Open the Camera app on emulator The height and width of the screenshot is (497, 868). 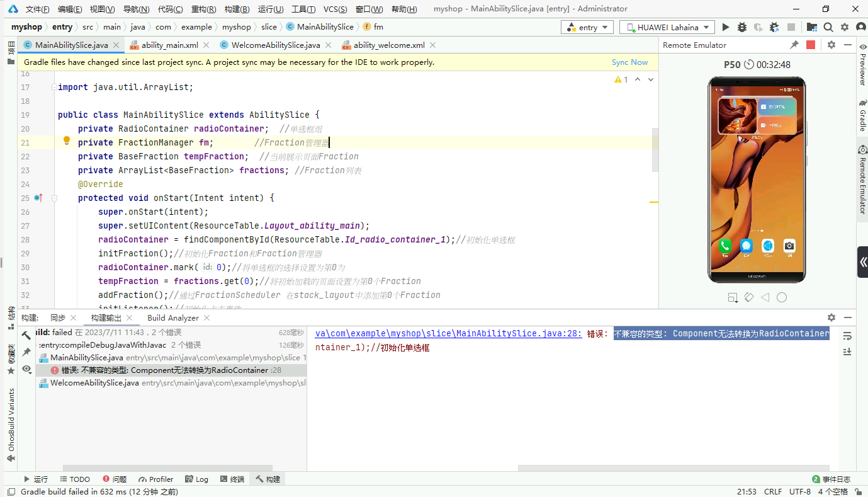pos(789,246)
